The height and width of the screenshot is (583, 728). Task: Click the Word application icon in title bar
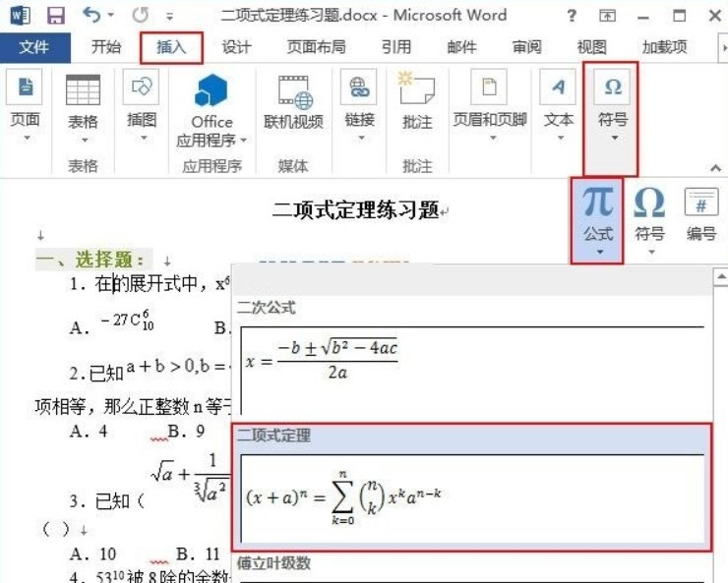point(20,16)
